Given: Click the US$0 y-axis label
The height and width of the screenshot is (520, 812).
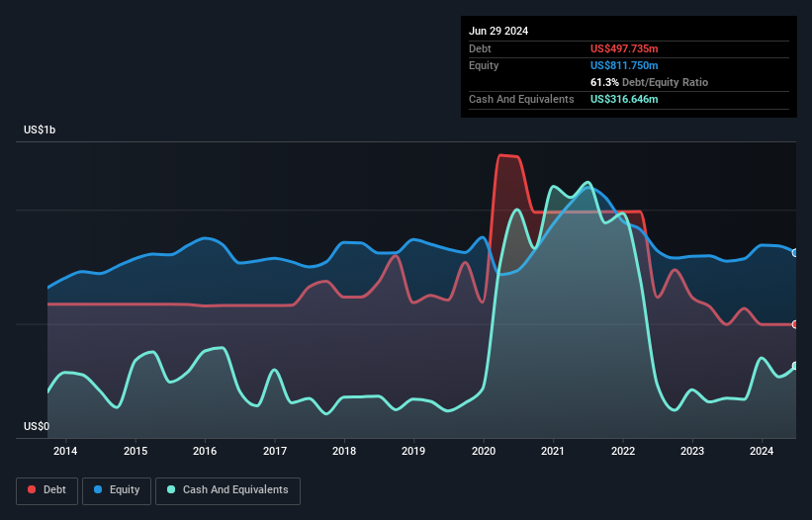Looking at the screenshot, I should click(x=37, y=426).
